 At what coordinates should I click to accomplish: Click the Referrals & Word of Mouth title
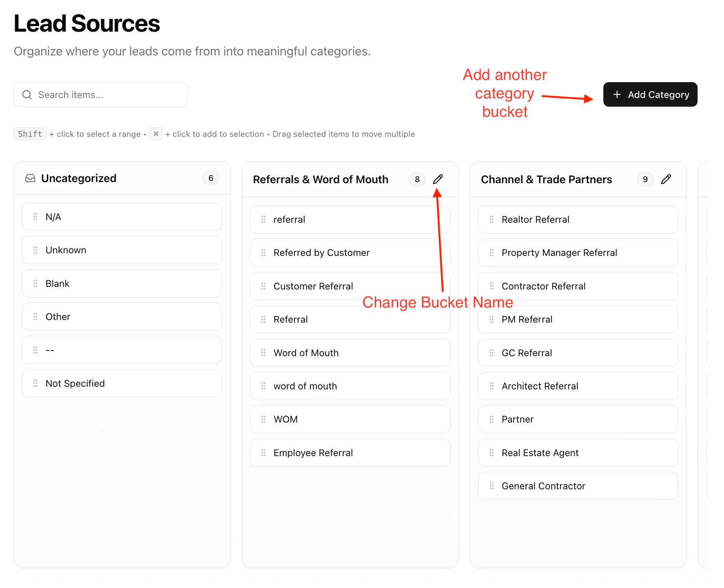pyautogui.click(x=321, y=179)
